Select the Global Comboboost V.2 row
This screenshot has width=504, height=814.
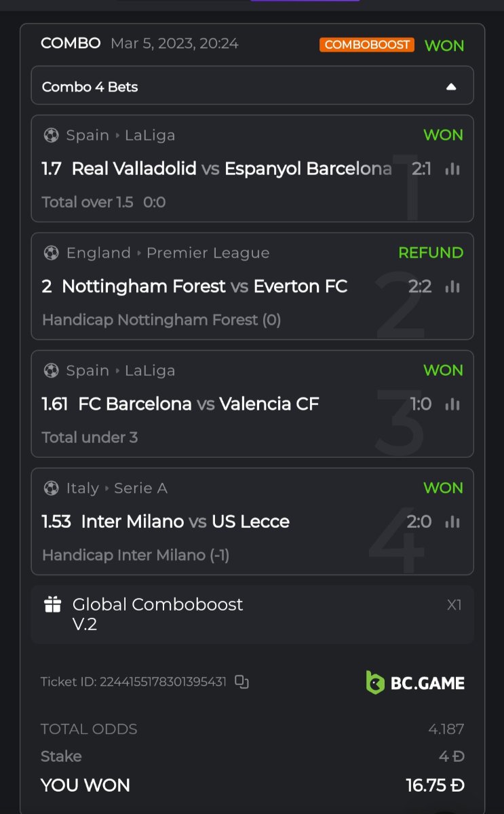click(x=252, y=614)
